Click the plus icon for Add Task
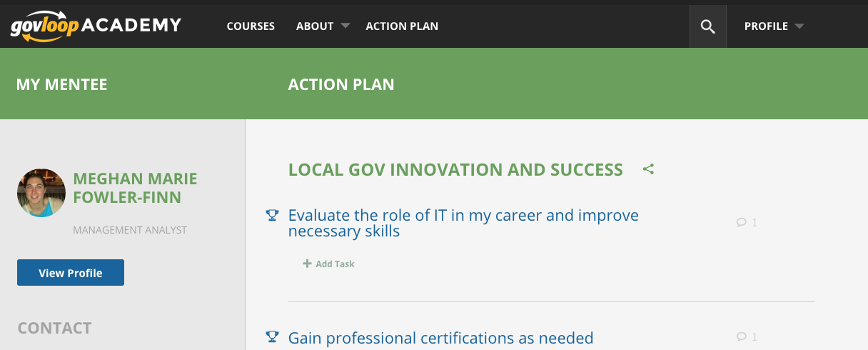This screenshot has height=350, width=868. tap(307, 264)
